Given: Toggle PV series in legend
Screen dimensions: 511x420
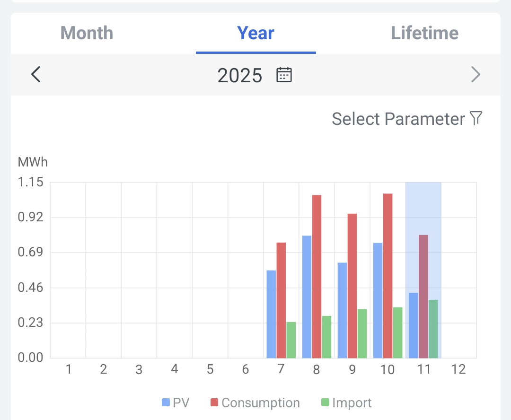Looking at the screenshot, I should (x=176, y=402).
